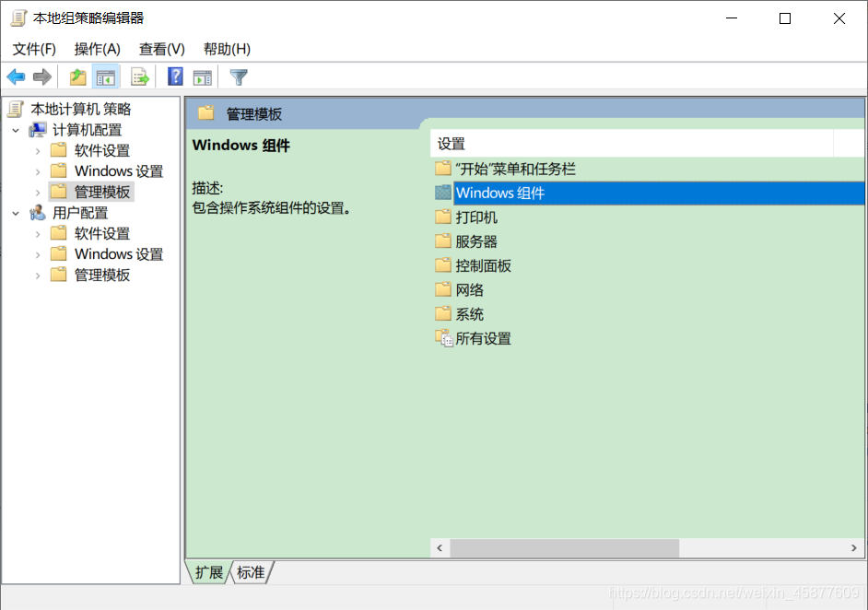The width and height of the screenshot is (868, 610).
Task: Click the forward navigation arrow
Action: coord(41,76)
